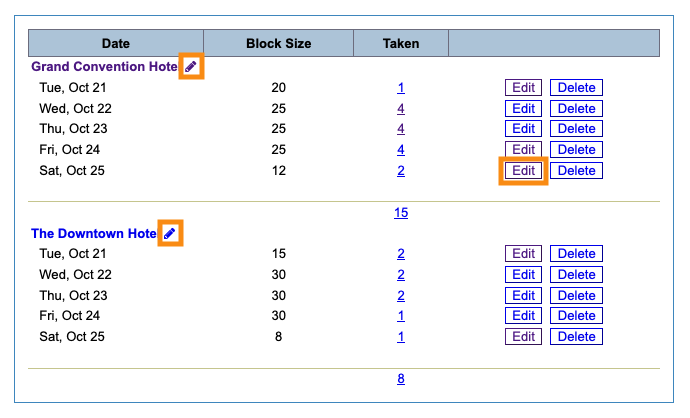This screenshot has height=418, width=690.
Task: Edit Grand Convention Wed, Oct 22 block
Action: tap(524, 108)
